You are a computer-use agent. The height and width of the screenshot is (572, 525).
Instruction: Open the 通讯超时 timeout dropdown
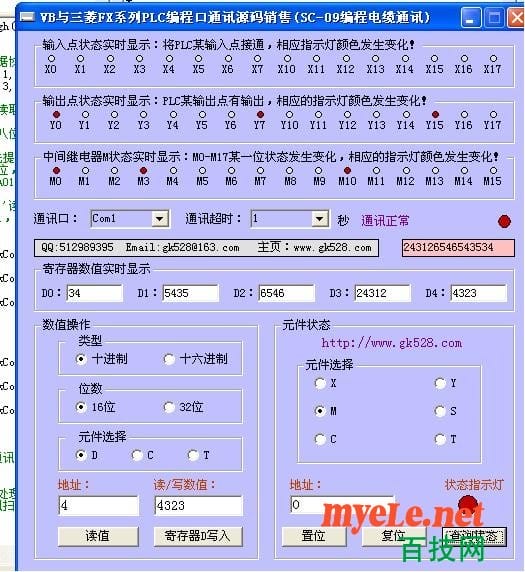point(320,219)
